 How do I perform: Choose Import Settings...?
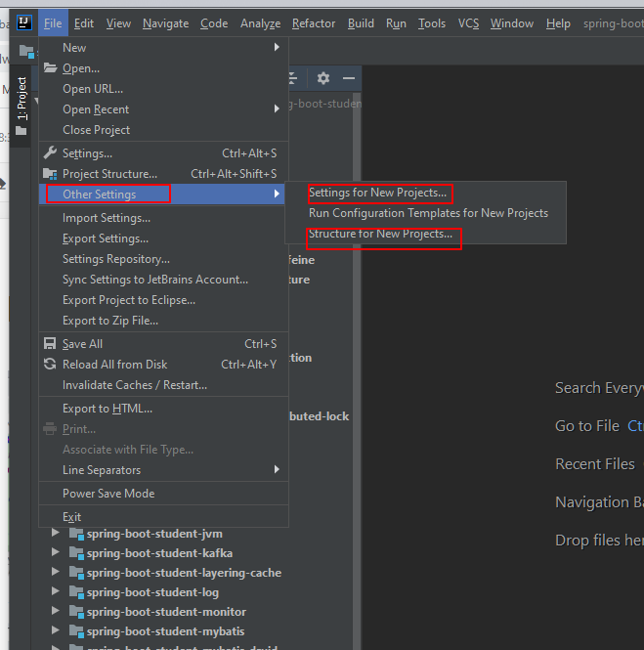tap(163, 218)
